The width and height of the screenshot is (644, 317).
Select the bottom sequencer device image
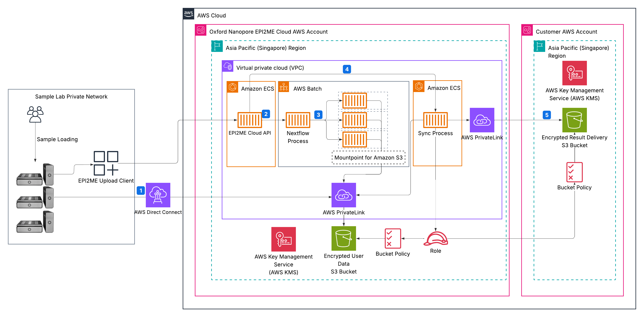pyautogui.click(x=35, y=222)
